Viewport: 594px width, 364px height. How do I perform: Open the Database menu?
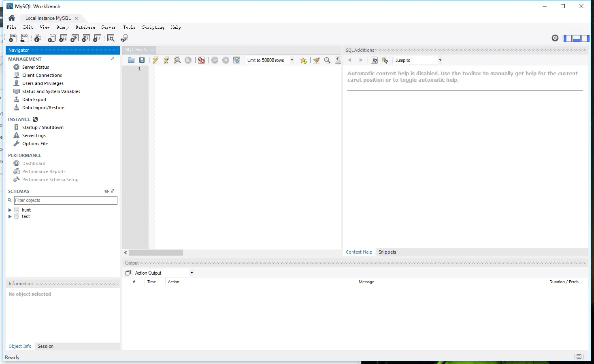point(85,27)
